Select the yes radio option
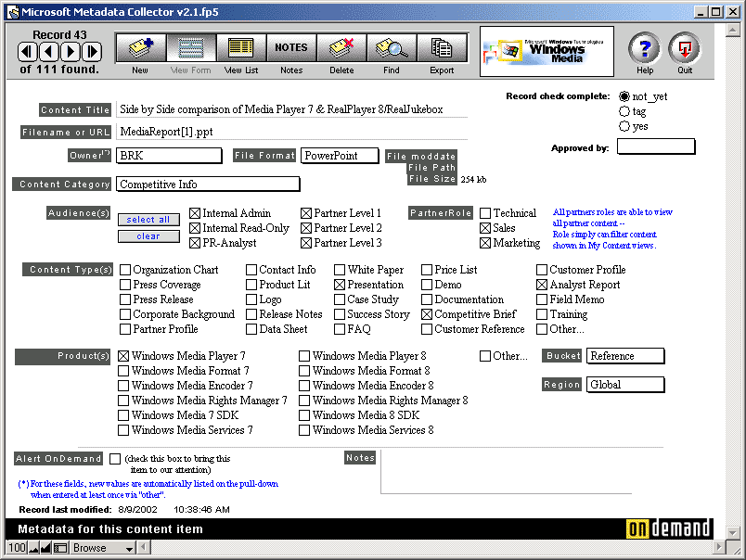Viewport: 746px width, 560px height. coord(624,126)
